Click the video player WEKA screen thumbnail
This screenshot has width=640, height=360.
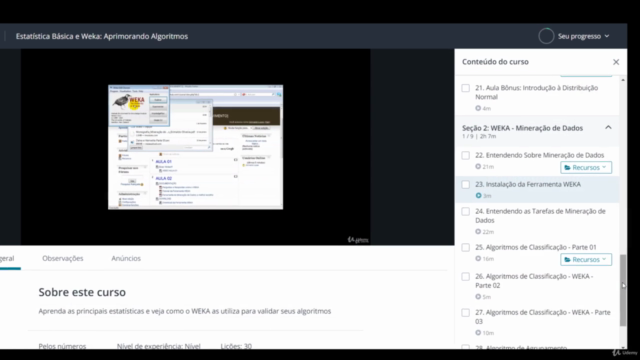[196, 147]
